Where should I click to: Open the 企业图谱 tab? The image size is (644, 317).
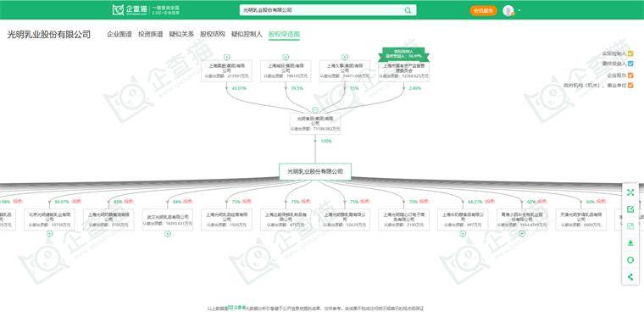click(x=119, y=35)
